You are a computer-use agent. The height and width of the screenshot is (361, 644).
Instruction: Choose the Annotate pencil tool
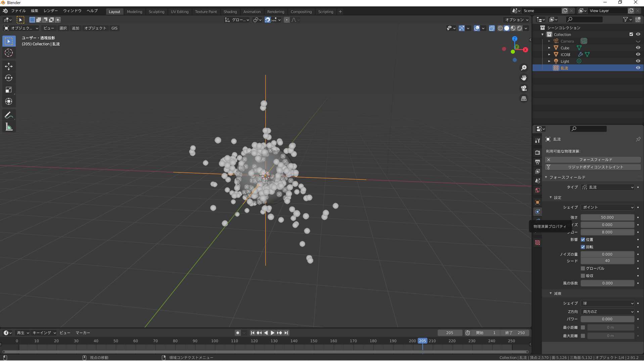tap(9, 115)
